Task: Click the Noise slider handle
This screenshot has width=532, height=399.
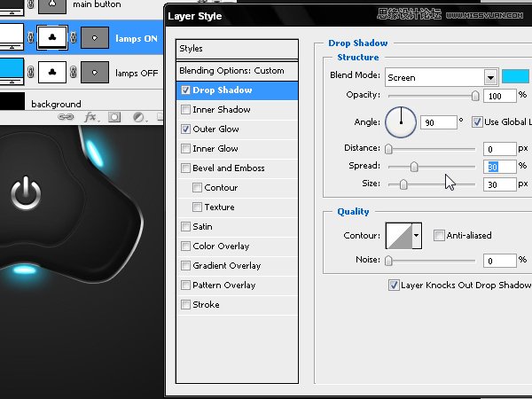Action: click(x=388, y=261)
